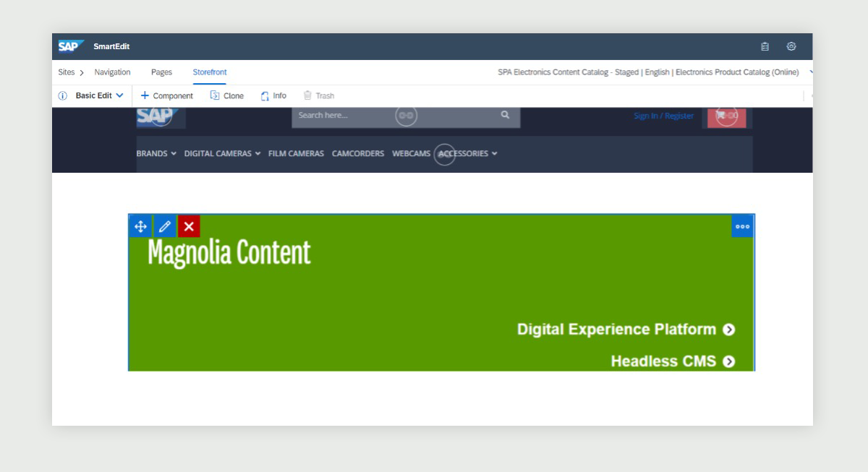This screenshot has width=868, height=472.
Task: Expand the Basic Edit mode dropdown
Action: 100,96
